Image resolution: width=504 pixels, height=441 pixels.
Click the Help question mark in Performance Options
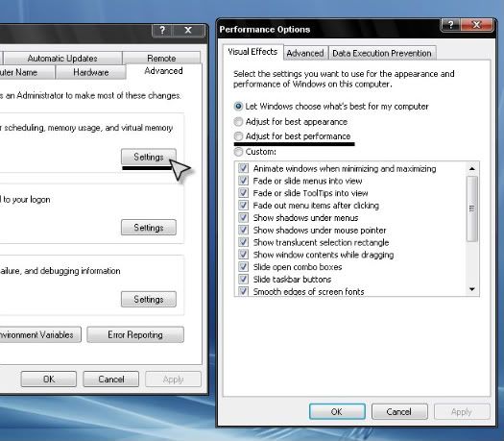(450, 24)
